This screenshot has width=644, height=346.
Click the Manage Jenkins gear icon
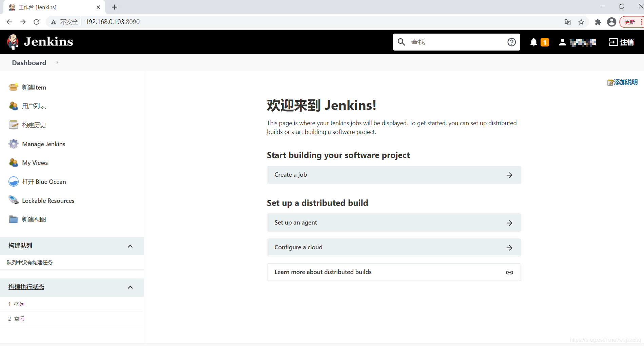(14, 144)
